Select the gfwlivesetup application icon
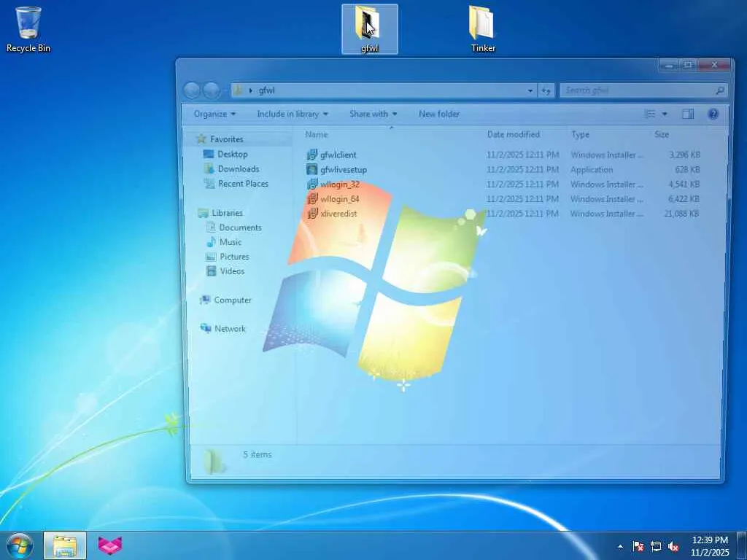Screen dimensions: 747x560 tap(312, 169)
